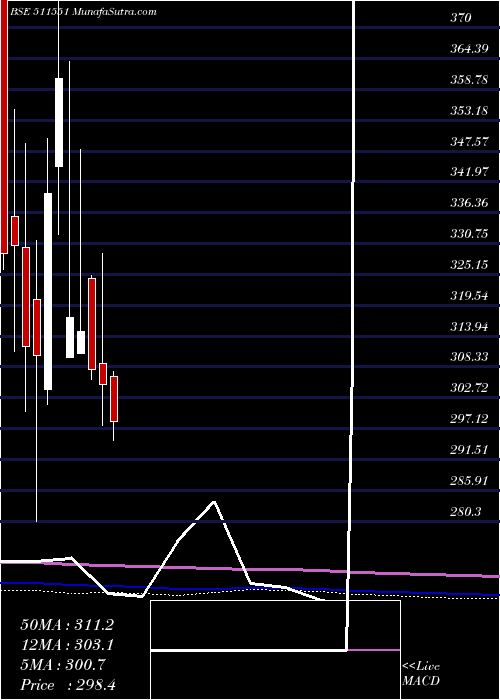This screenshot has height=700, width=500.
Task: Click the 370 price axis label
Action: click(x=461, y=18)
